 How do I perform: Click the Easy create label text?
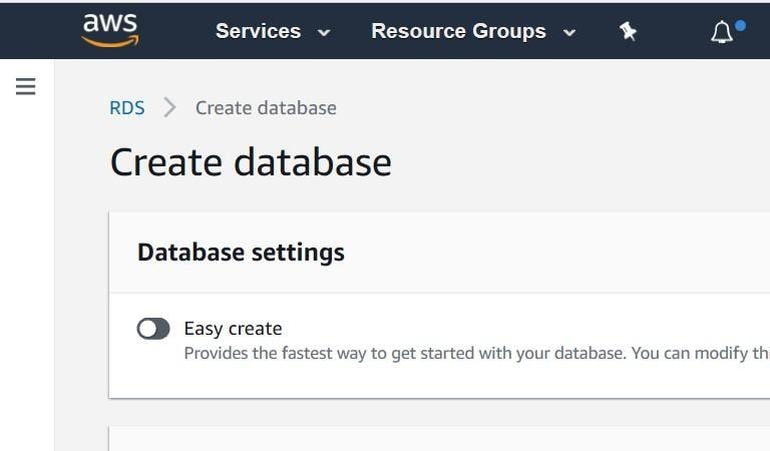(233, 329)
